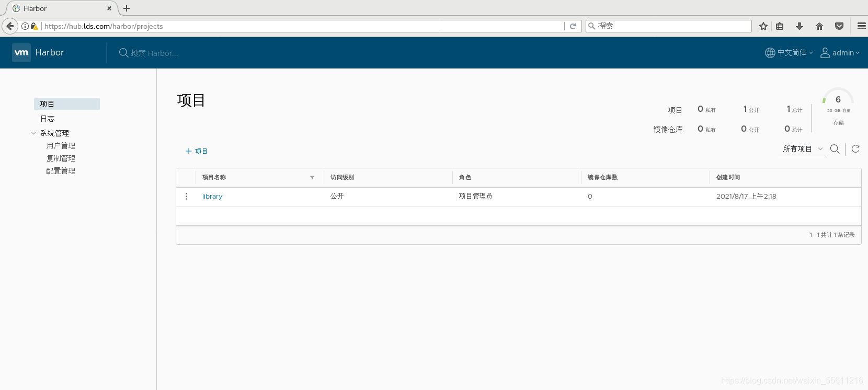Viewport: 868px width, 390px height.
Task: Go to browser home page
Action: [x=819, y=26]
